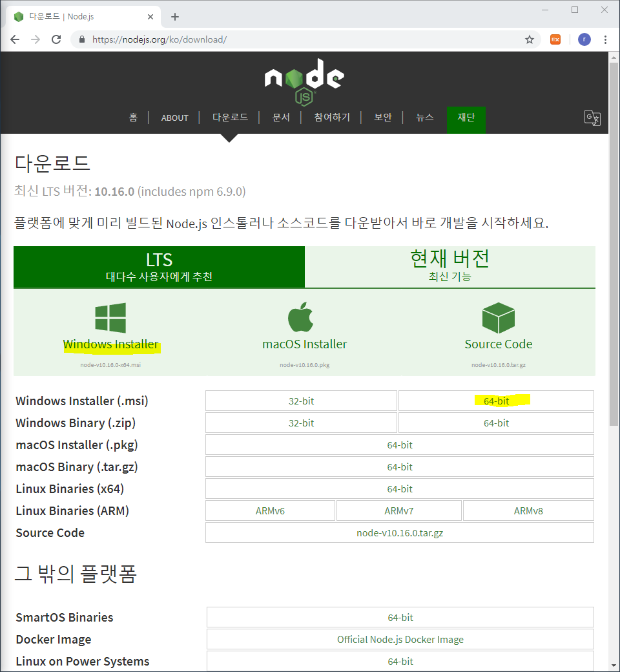Download Linux on Power Systems 64-bit

click(400, 661)
